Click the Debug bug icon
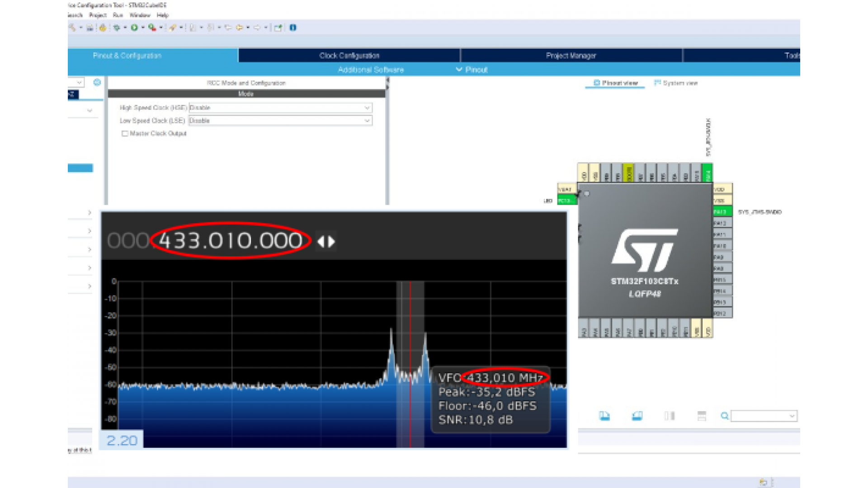Image resolution: width=868 pixels, height=488 pixels. pos(117,28)
